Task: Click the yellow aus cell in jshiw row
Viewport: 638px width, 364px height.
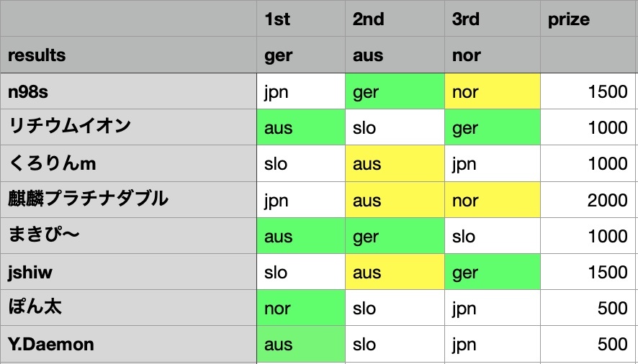Action: point(395,272)
